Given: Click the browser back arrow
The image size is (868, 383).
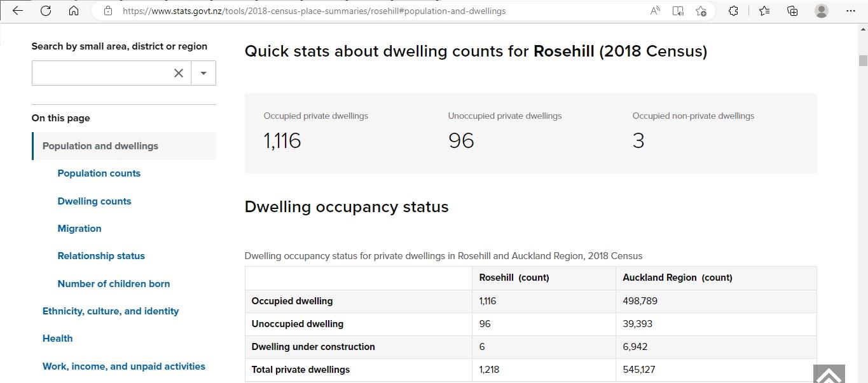Looking at the screenshot, I should tap(18, 11).
